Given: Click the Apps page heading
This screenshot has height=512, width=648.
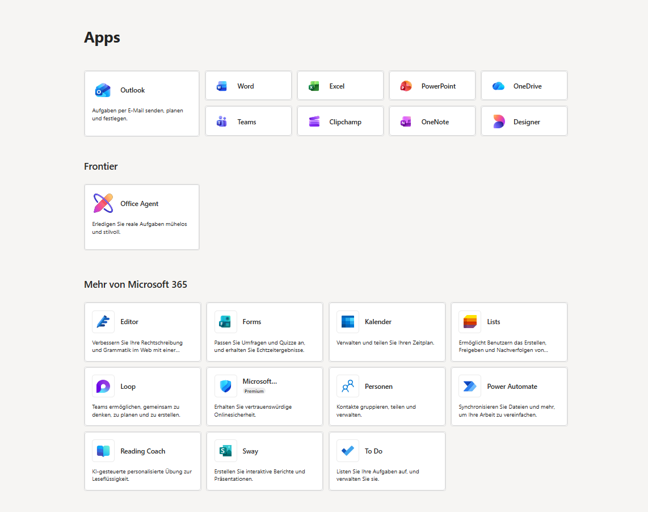Looking at the screenshot, I should [x=102, y=38].
